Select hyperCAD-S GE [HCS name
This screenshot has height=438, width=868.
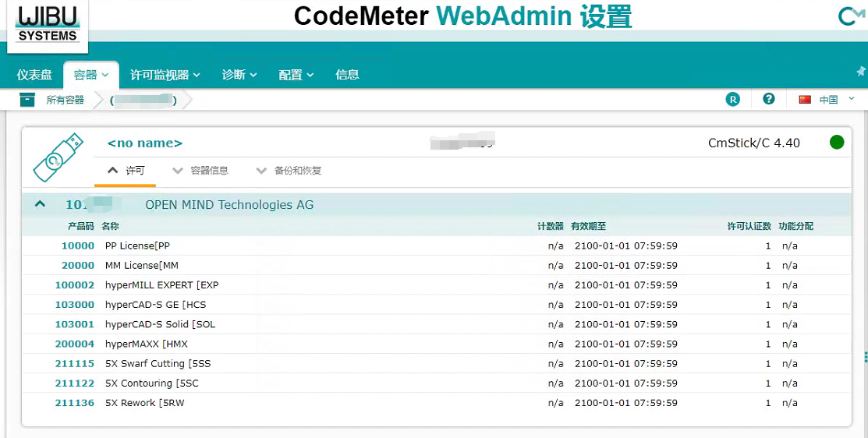pos(155,305)
